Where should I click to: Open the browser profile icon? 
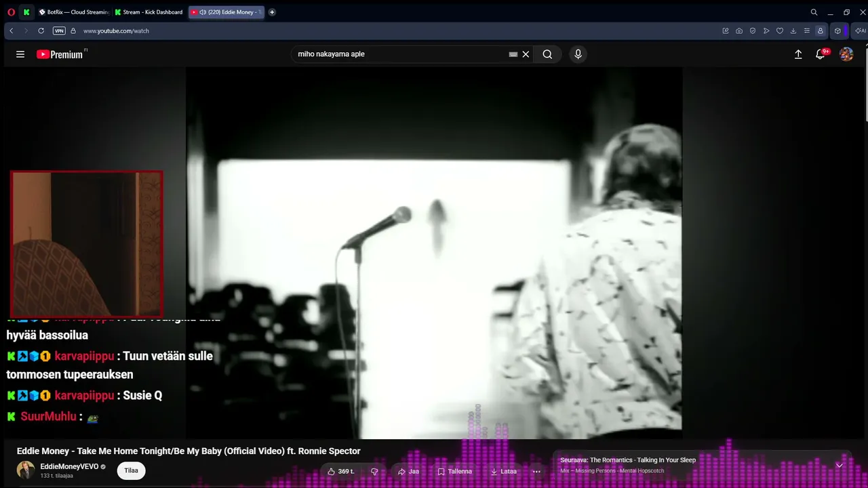(x=821, y=30)
